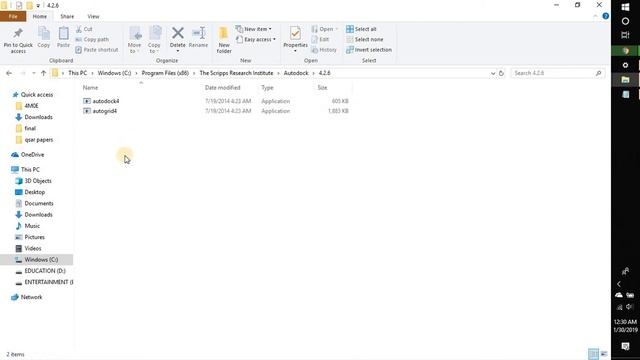Click Paste shortcut command
This screenshot has width=640, height=360.
coord(97,50)
